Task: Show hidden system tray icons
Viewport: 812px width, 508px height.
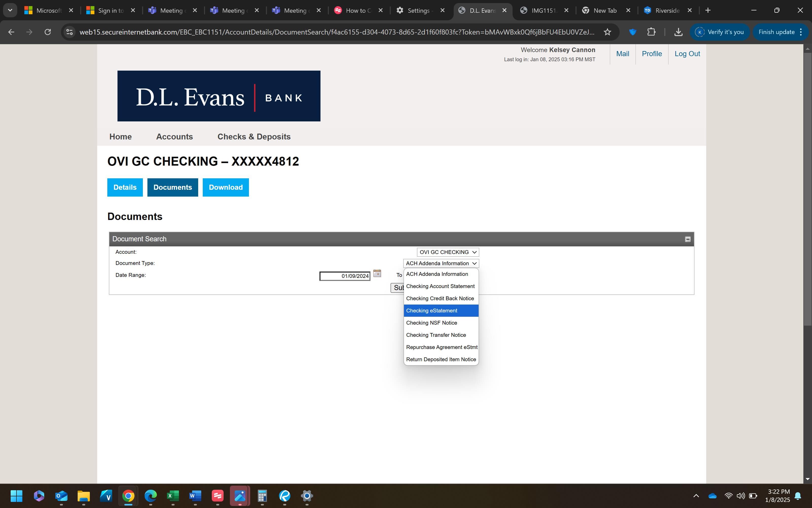Action: tap(696, 496)
